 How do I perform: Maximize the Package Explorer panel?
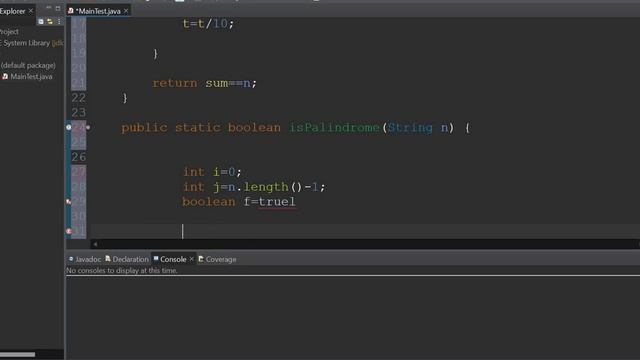point(58,8)
